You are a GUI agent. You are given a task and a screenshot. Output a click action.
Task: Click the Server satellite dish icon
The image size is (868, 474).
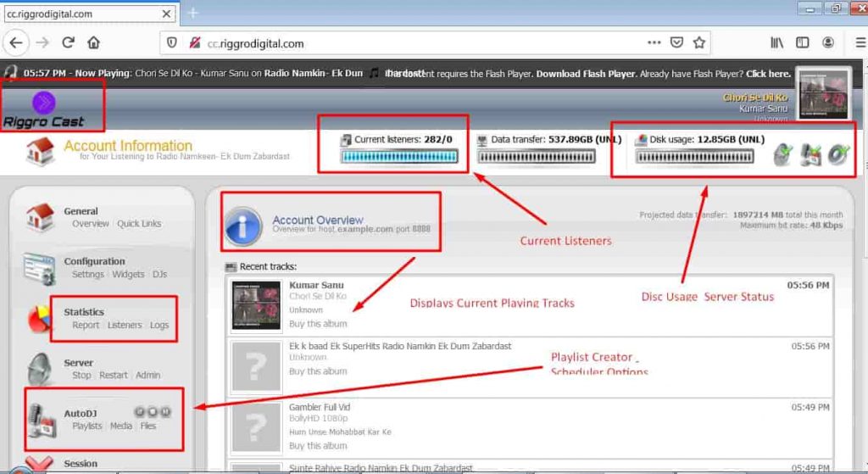point(40,369)
